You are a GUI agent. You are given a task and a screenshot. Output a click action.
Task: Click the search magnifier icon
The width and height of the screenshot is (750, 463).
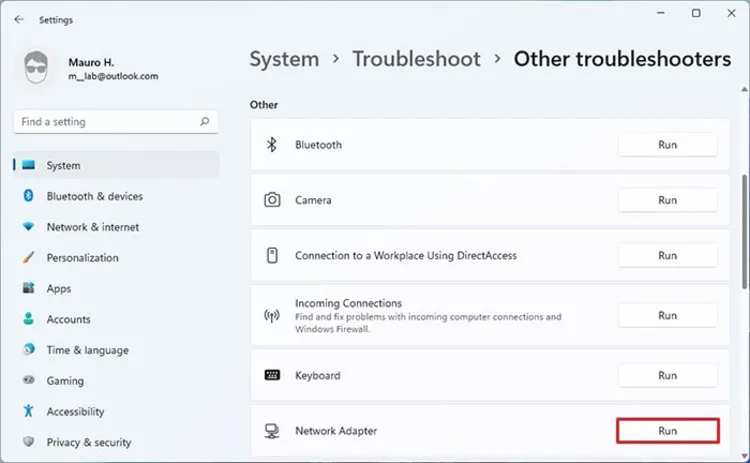tap(205, 121)
